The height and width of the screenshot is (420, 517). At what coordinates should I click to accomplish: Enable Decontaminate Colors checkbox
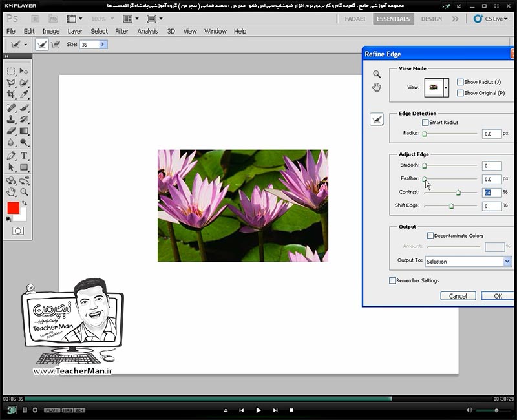(x=430, y=236)
